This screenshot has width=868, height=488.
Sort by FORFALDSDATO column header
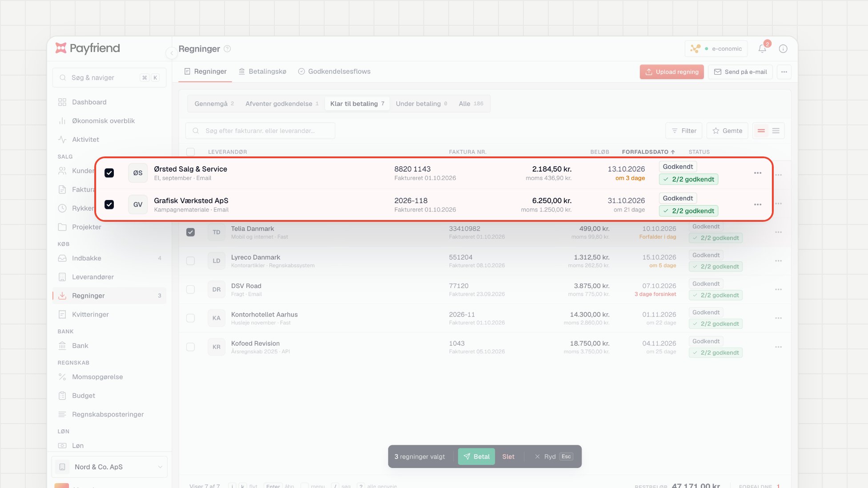[x=648, y=152]
